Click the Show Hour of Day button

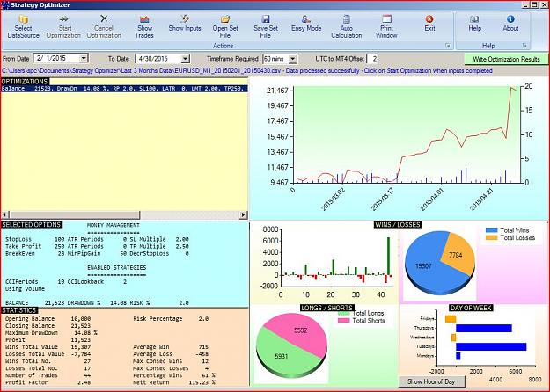[431, 381]
